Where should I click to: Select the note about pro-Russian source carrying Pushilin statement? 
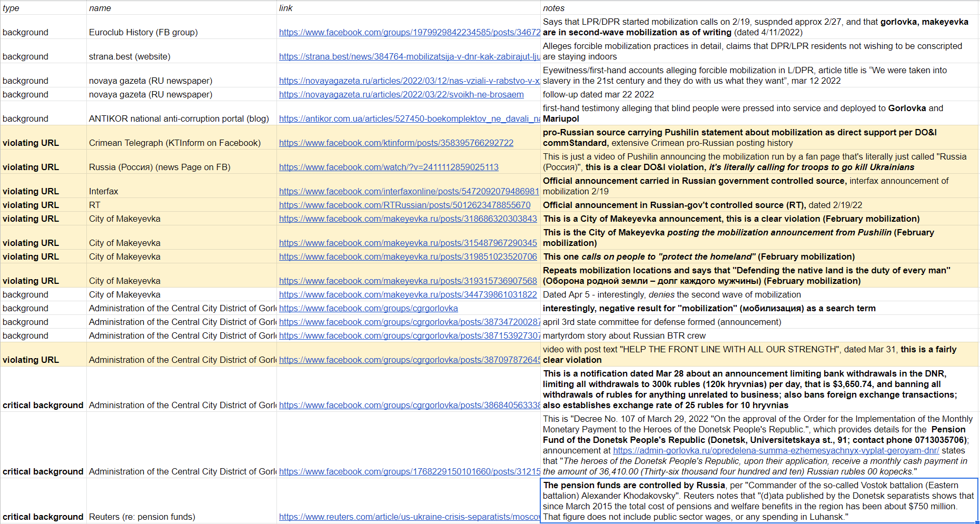pyautogui.click(x=759, y=137)
